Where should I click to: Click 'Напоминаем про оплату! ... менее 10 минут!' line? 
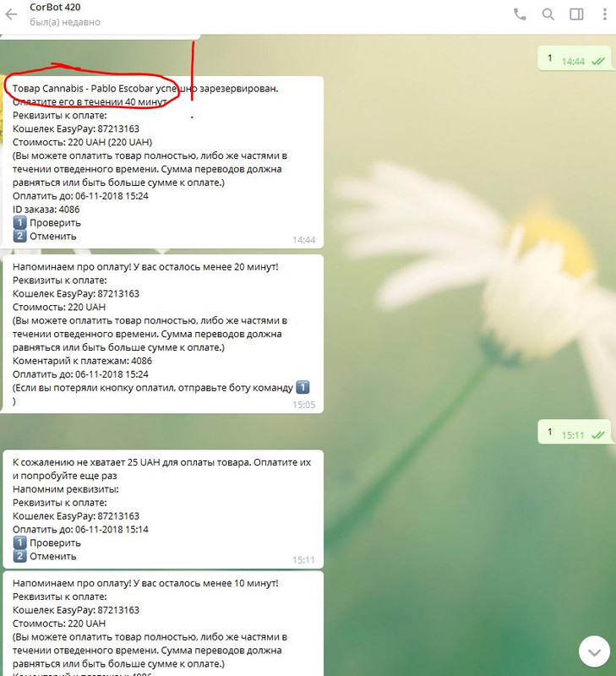coord(145,583)
